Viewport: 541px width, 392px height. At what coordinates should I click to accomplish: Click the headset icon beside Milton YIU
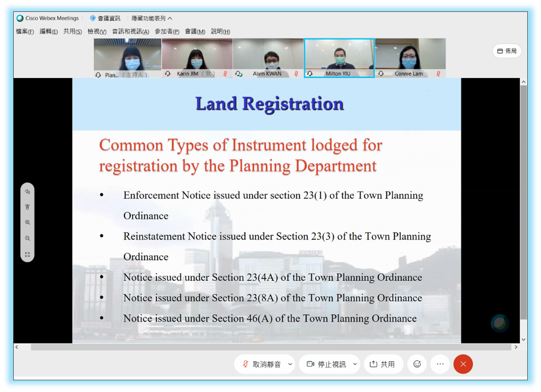tap(309, 74)
